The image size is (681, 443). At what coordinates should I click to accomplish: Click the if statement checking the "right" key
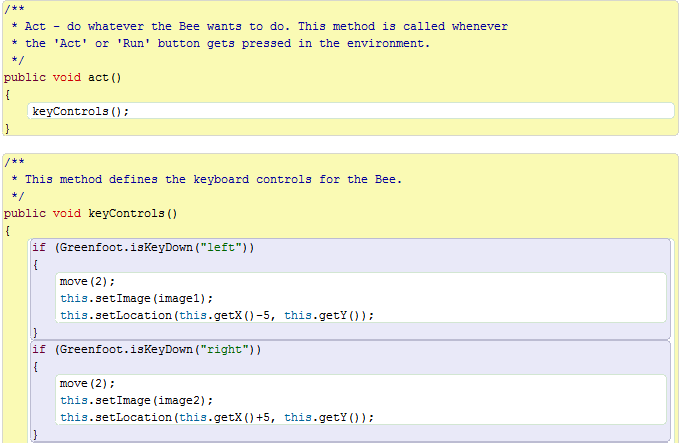pos(146,349)
